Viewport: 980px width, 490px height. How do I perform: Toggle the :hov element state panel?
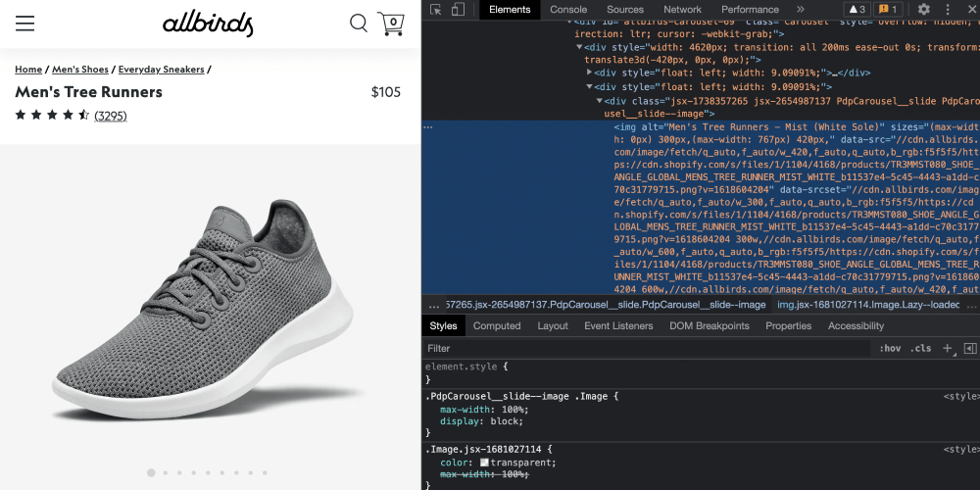pyautogui.click(x=890, y=348)
